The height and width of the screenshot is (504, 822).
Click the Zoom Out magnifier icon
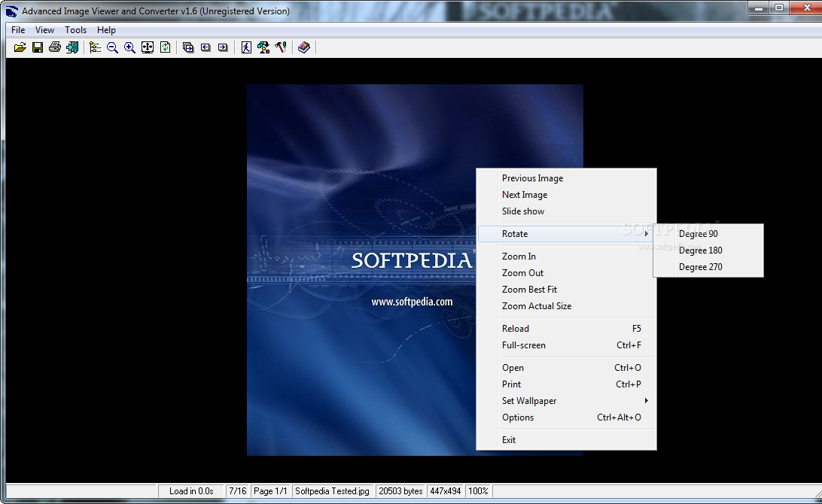pos(112,47)
